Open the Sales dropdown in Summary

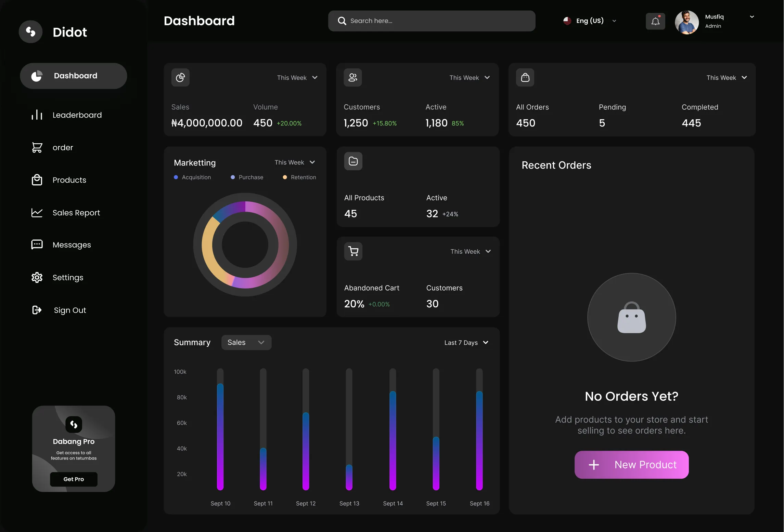[x=246, y=342]
